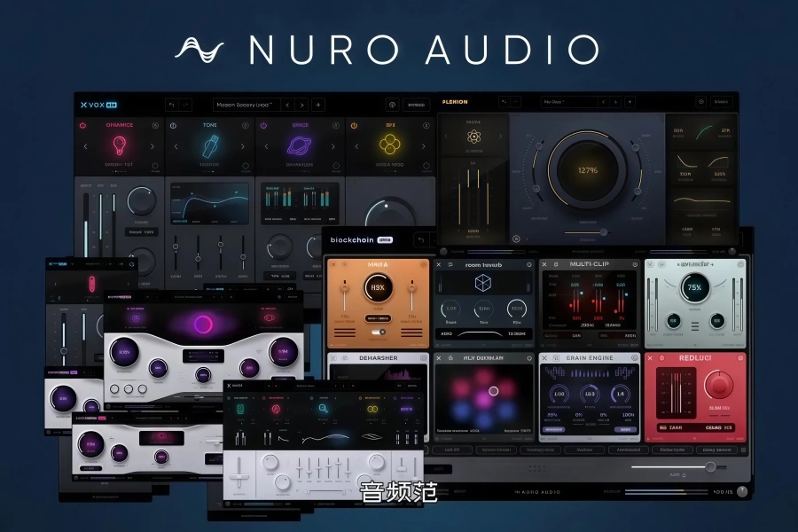
Task: Open the Plenion preset name dropdown
Action: pyautogui.click(x=569, y=102)
